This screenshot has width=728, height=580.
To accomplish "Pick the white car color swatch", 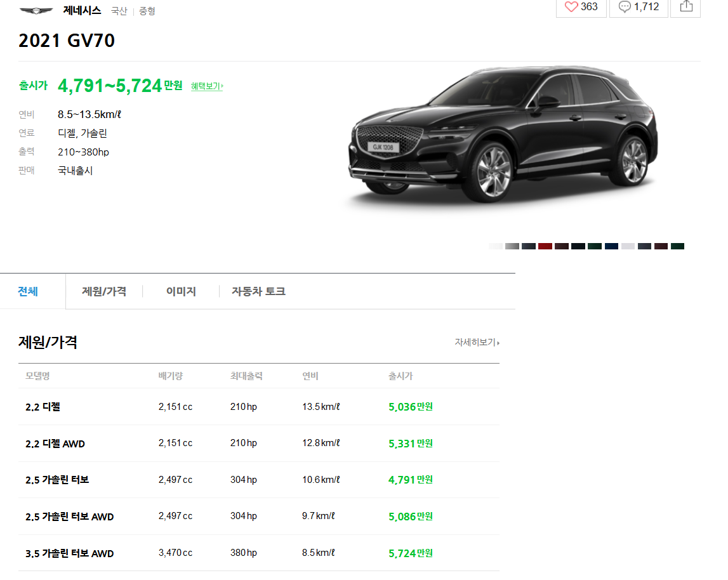I will click(x=496, y=246).
